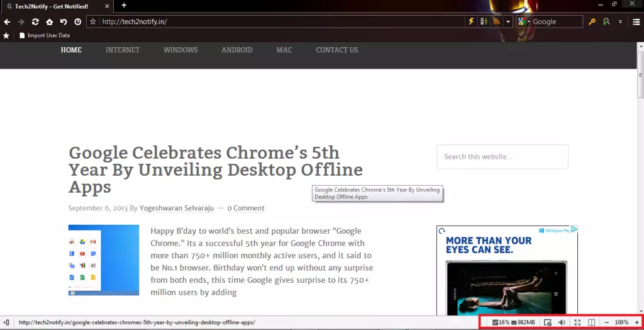Click the 16% CPU usage indicator
644x330 pixels.
point(501,322)
